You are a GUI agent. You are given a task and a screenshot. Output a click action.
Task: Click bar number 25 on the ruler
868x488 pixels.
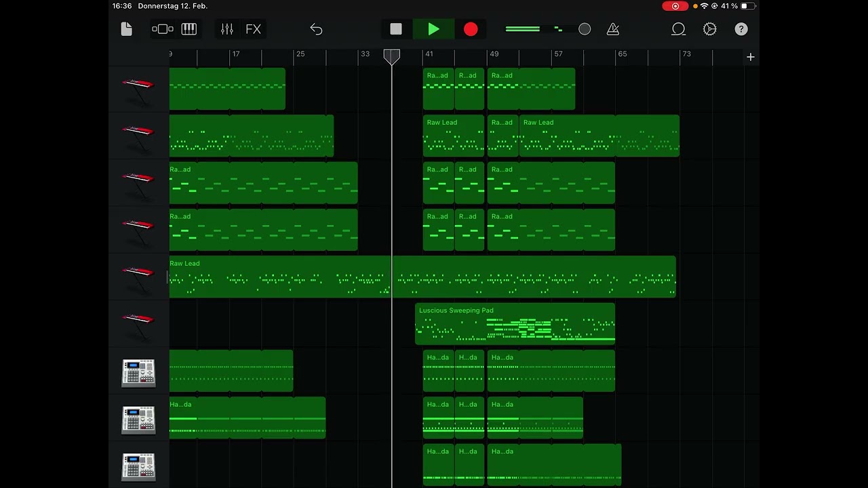click(x=300, y=54)
